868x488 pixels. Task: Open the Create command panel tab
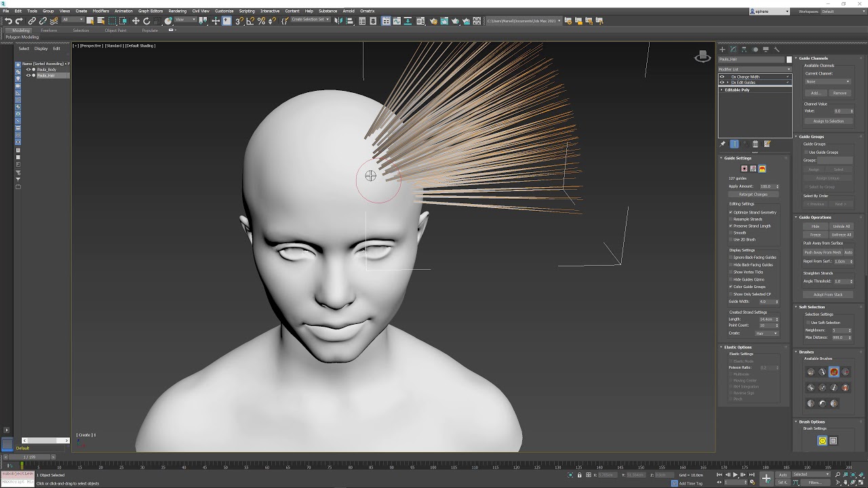tap(722, 49)
